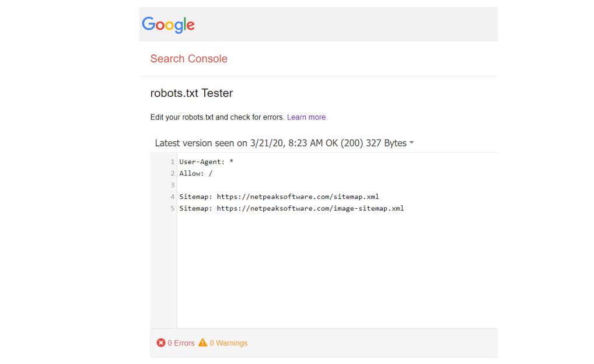Viewport: 594px width, 364px height.
Task: Click line number 3 in gutter
Action: [172, 185]
